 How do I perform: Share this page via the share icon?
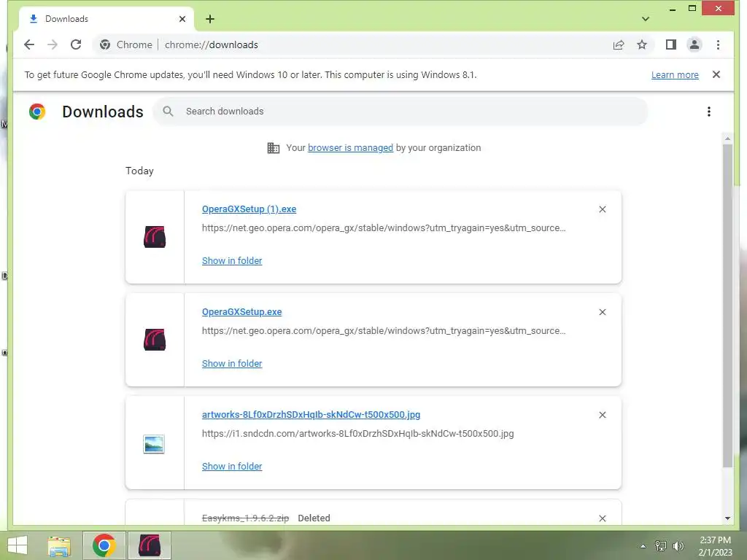click(619, 44)
